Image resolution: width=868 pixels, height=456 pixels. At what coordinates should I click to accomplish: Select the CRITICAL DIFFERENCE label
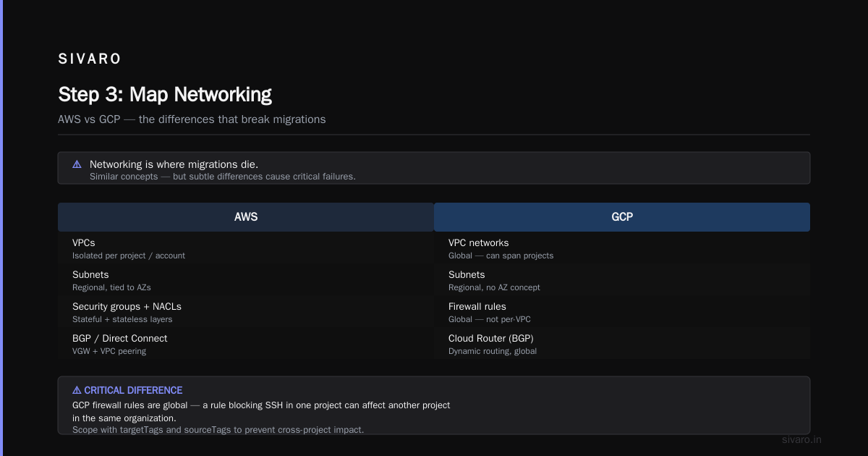(133, 390)
